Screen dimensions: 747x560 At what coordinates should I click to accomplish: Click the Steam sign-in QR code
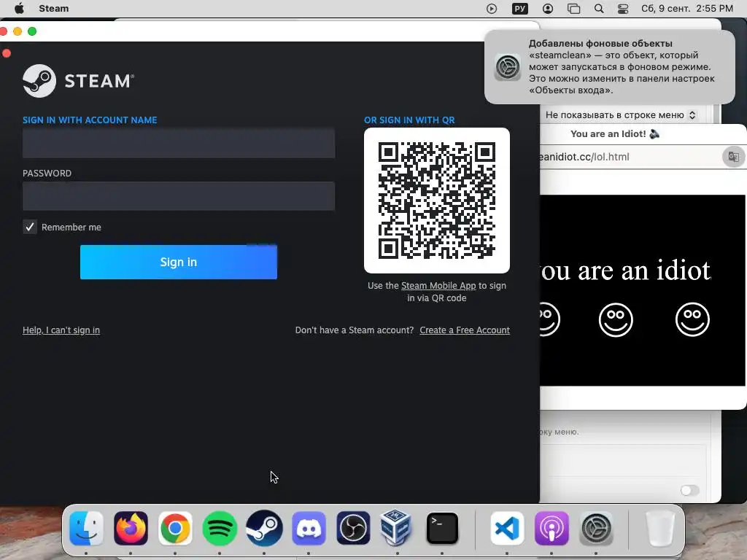pyautogui.click(x=437, y=201)
